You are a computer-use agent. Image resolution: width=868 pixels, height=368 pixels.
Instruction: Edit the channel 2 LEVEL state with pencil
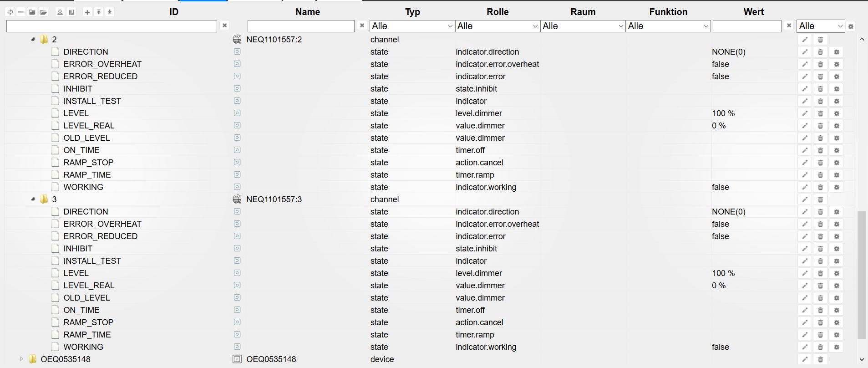805,113
